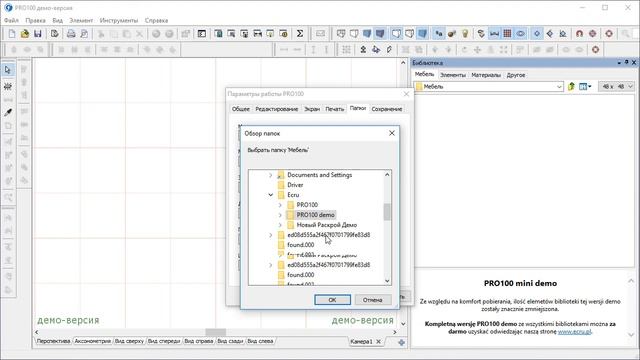The height and width of the screenshot is (360, 640).
Task: Switch to the Материалы tab in Library
Action: click(486, 75)
